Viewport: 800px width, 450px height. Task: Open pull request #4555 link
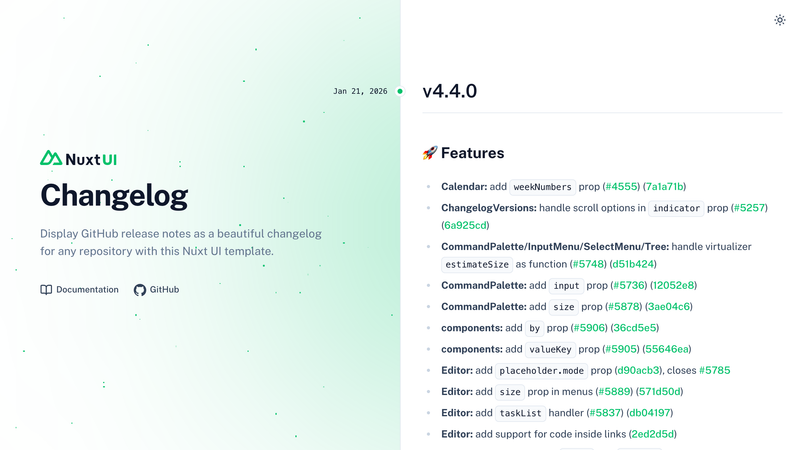point(621,187)
